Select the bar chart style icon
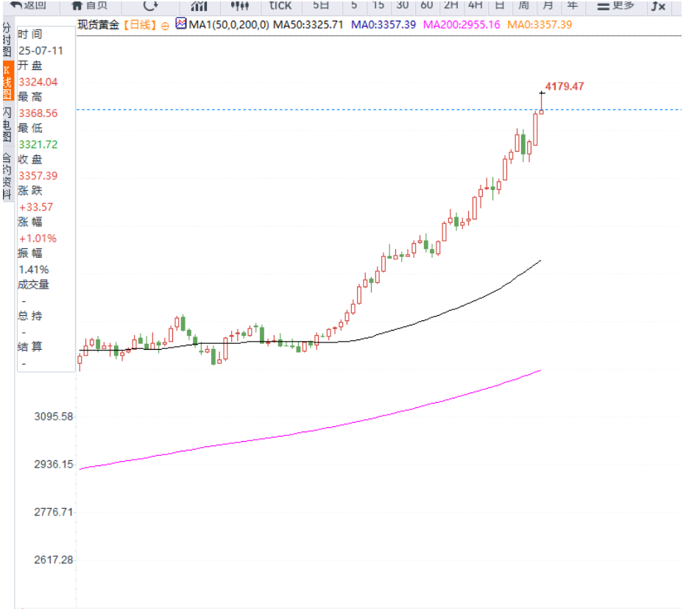This screenshot has height=609, width=700. click(x=199, y=6)
